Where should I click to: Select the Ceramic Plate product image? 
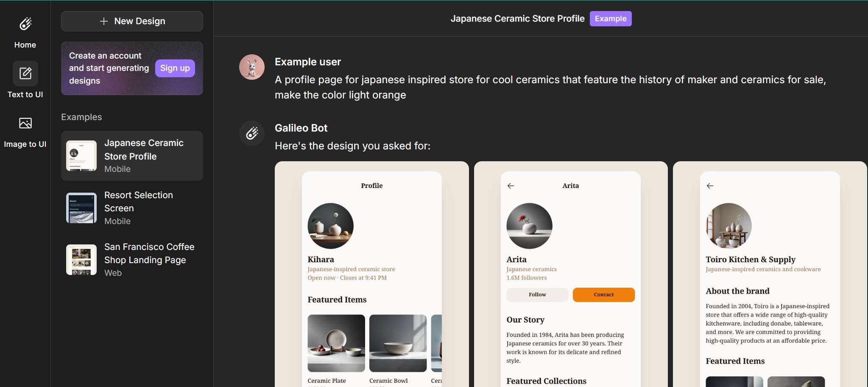336,343
